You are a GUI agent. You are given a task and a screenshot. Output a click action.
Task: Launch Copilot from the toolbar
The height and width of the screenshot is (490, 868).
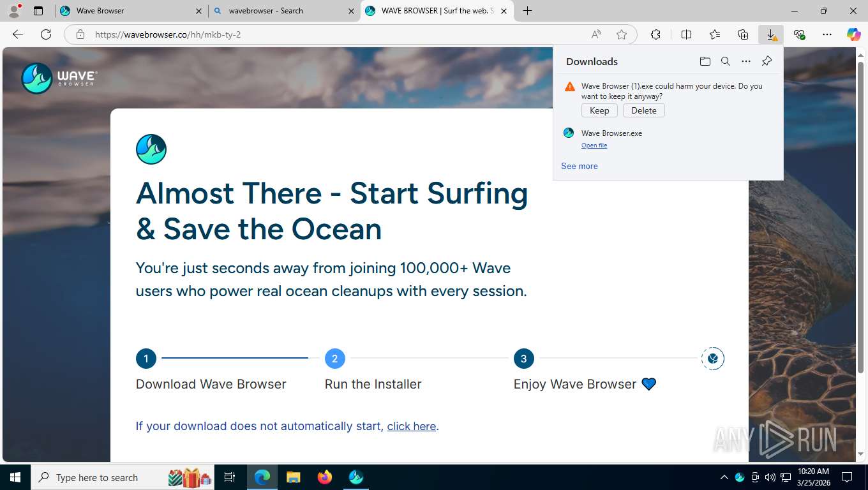click(x=854, y=34)
